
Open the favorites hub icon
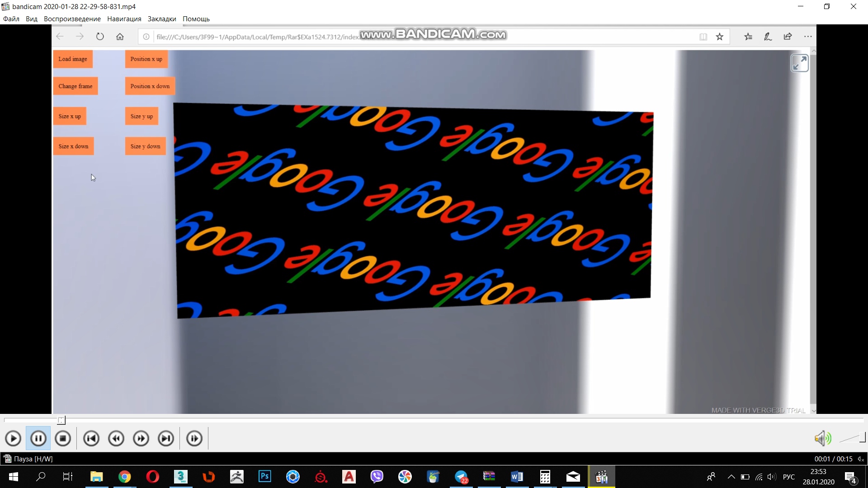coord(748,37)
